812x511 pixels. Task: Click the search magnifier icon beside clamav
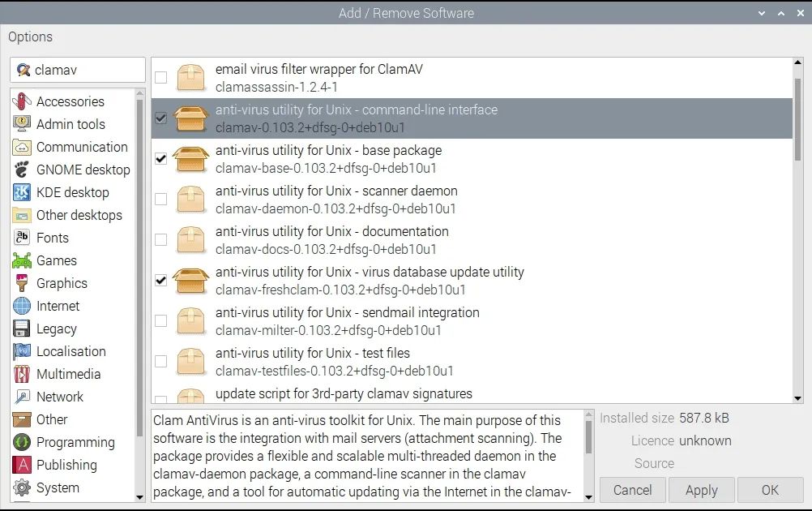click(x=24, y=70)
